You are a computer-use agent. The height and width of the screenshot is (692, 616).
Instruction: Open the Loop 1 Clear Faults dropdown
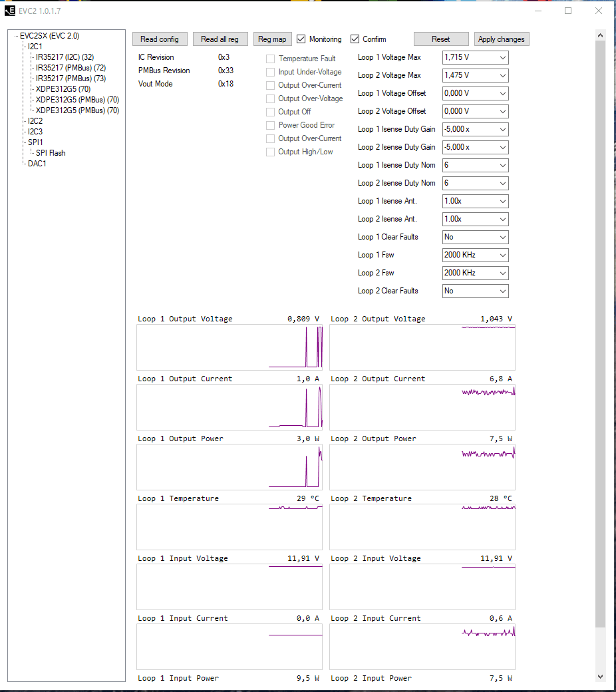(475, 237)
